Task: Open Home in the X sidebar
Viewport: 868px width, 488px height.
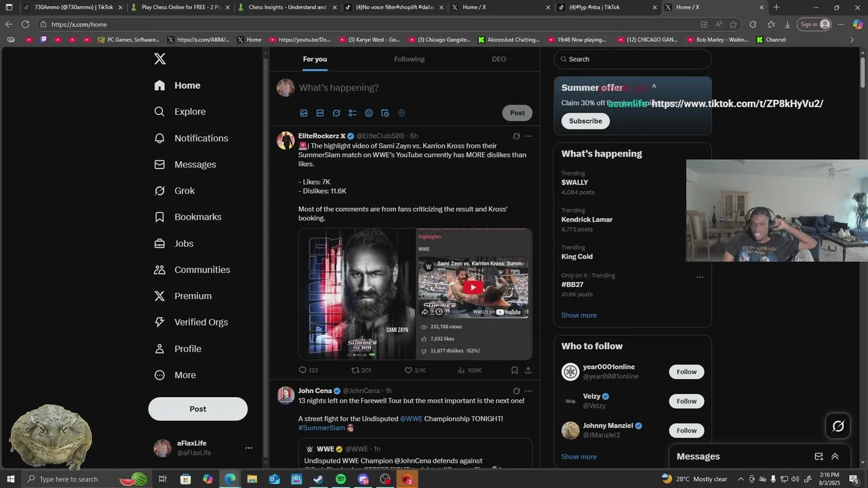Action: coord(177,85)
